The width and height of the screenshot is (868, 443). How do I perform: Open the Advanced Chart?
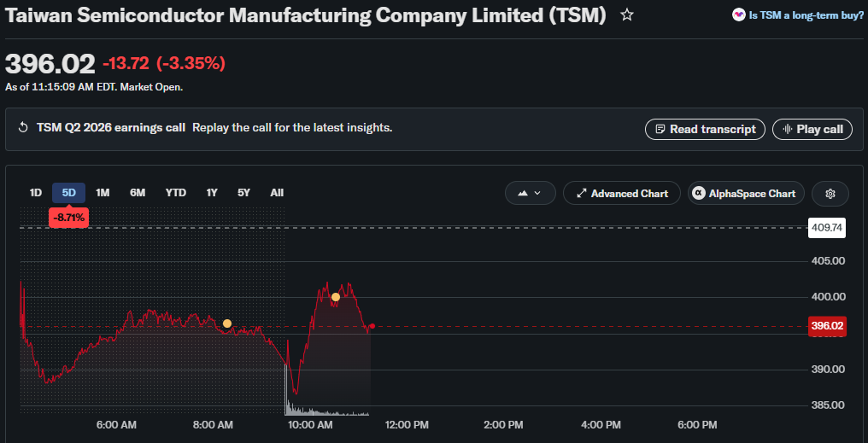click(622, 194)
